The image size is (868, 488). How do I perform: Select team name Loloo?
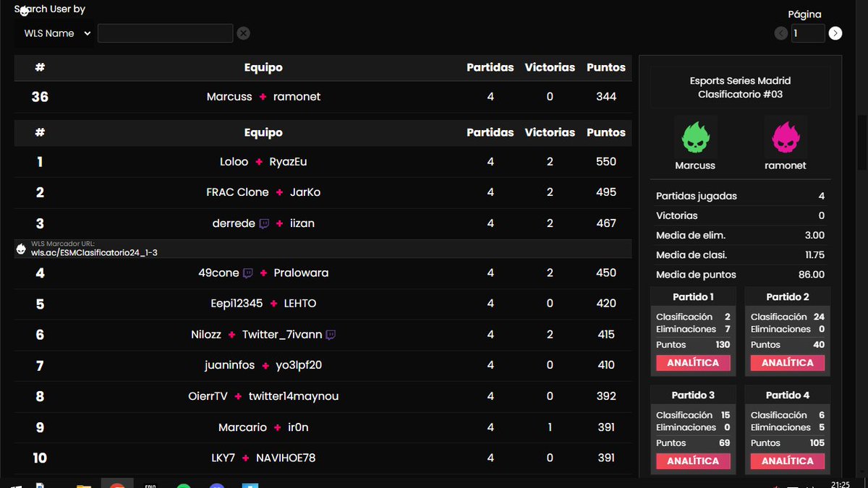pyautogui.click(x=234, y=162)
